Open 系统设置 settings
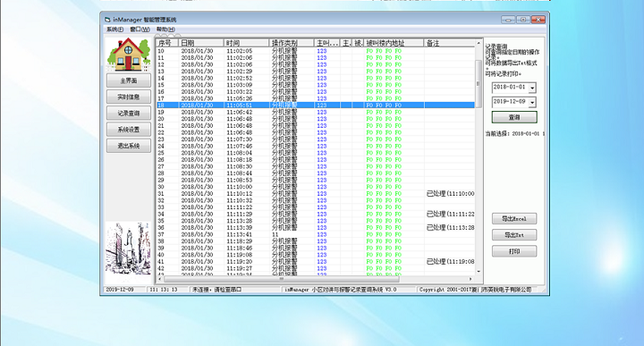Image resolution: width=644 pixels, height=346 pixels. pos(129,130)
